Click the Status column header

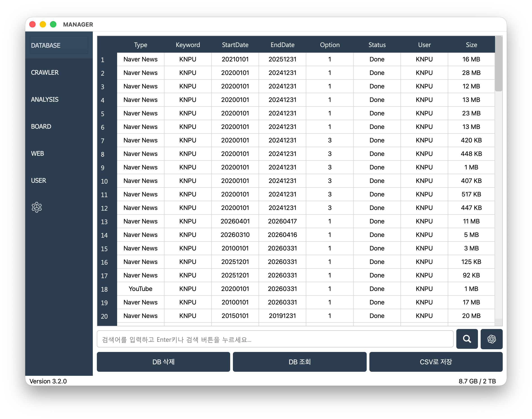[377, 45]
